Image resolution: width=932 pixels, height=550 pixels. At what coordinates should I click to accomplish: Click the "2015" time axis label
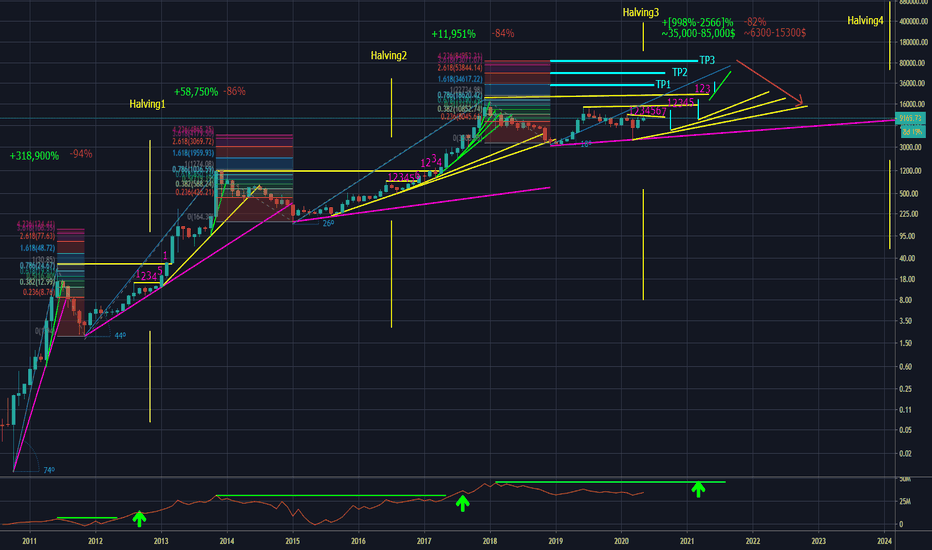tap(292, 541)
